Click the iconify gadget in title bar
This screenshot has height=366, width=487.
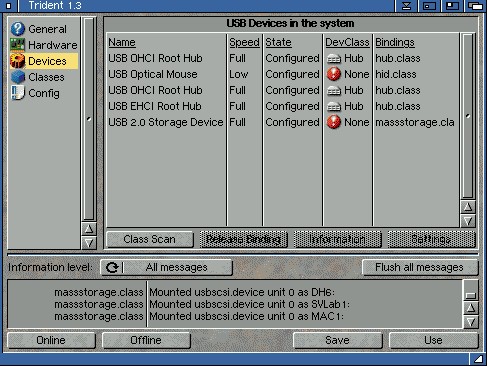coord(406,6)
